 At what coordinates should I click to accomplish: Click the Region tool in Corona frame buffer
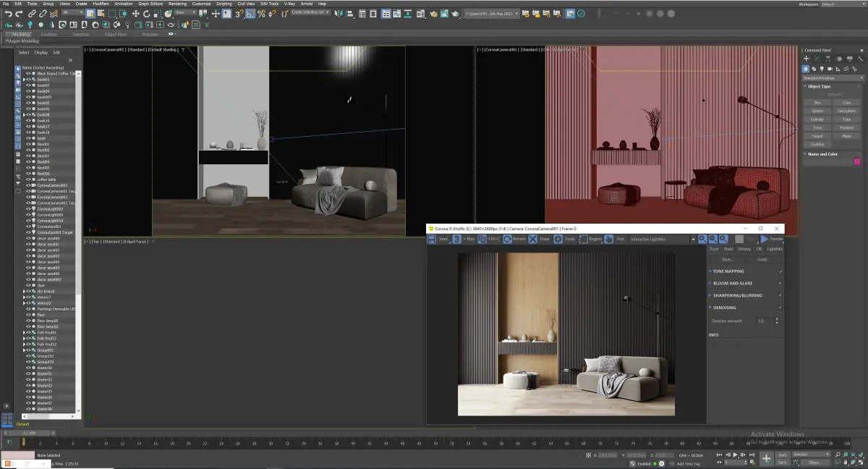click(583, 239)
